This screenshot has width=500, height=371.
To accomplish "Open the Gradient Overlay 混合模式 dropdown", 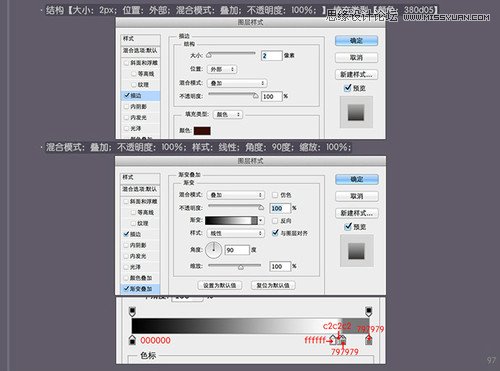I will click(236, 195).
